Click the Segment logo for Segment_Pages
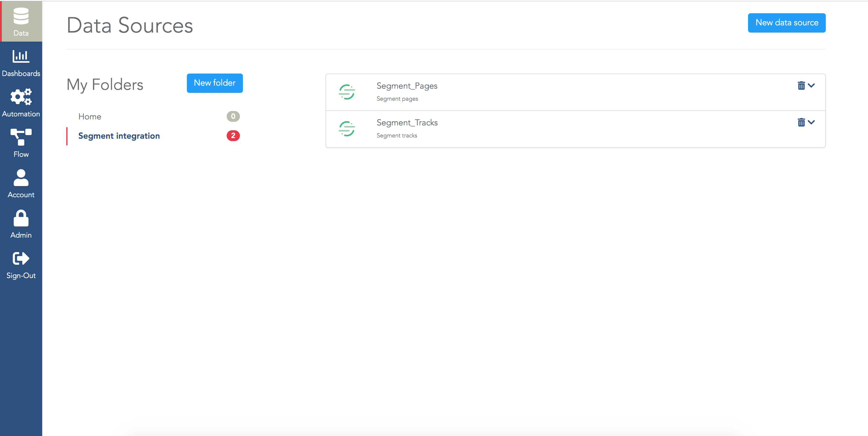This screenshot has height=436, width=868. (347, 92)
